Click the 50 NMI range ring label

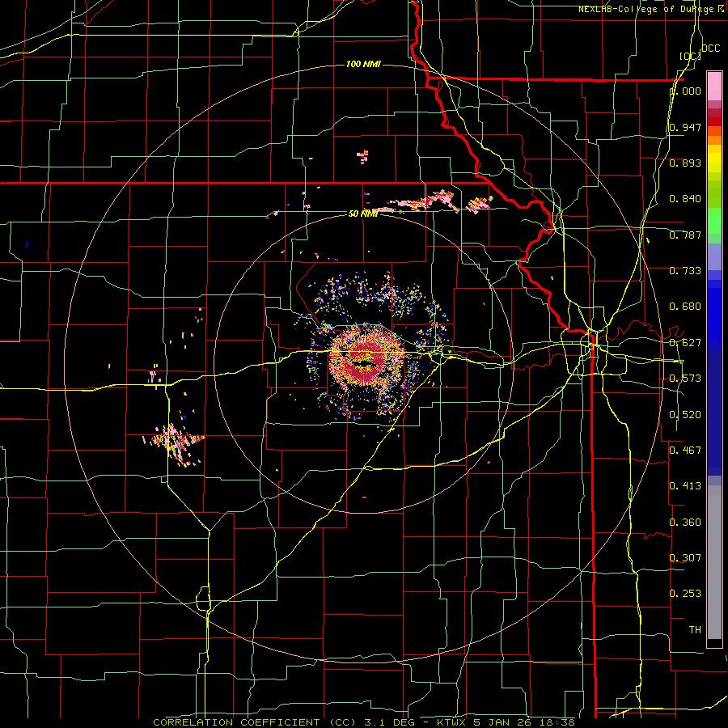363,214
